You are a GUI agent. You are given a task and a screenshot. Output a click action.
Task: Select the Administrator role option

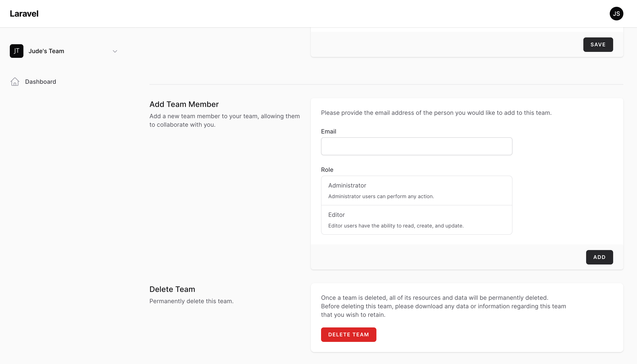tap(416, 191)
